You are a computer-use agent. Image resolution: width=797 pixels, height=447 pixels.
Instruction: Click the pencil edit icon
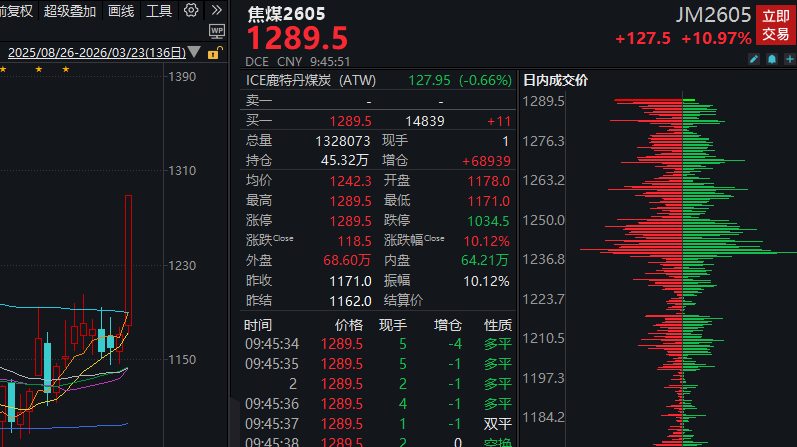[755, 60]
